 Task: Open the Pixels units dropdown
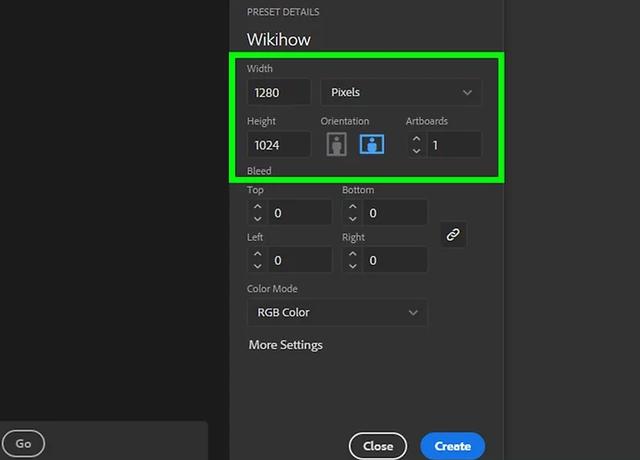400,92
